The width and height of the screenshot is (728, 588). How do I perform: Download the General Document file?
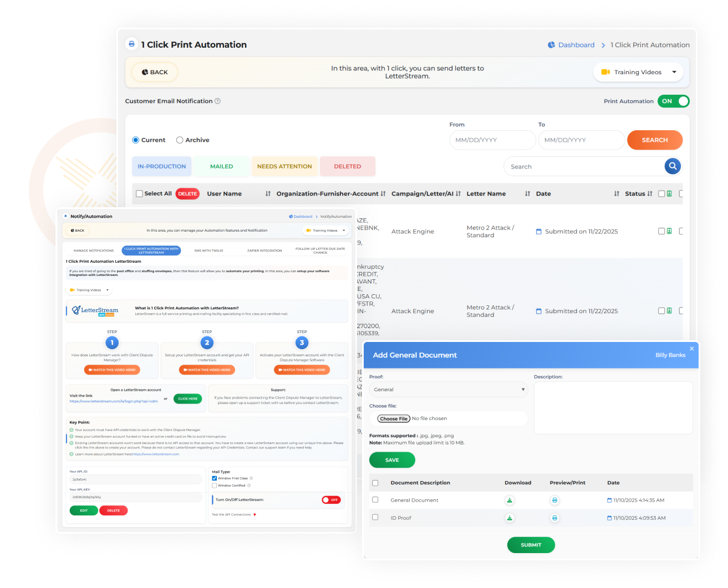[x=510, y=500]
